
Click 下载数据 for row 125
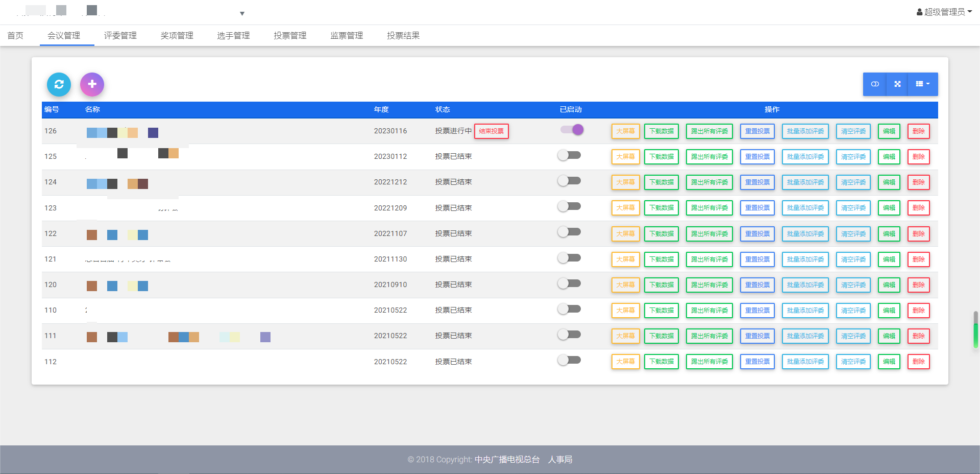(661, 157)
